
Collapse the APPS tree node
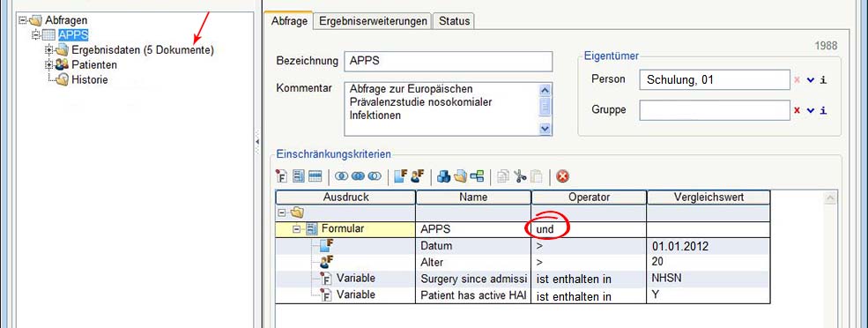(x=36, y=35)
